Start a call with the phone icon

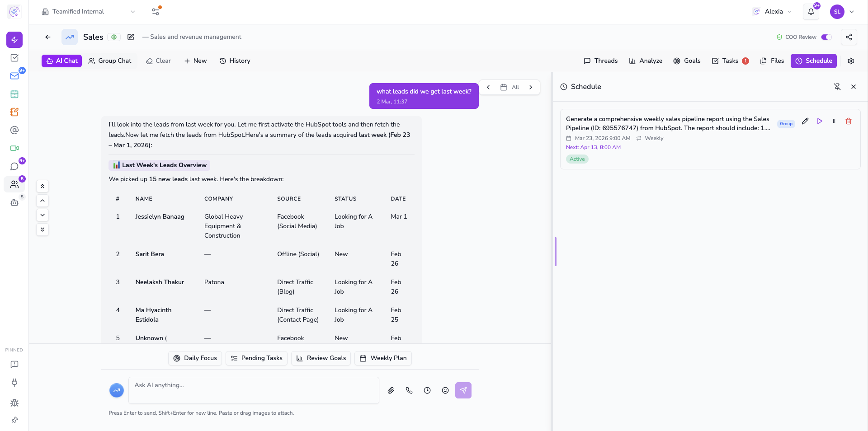pyautogui.click(x=409, y=390)
